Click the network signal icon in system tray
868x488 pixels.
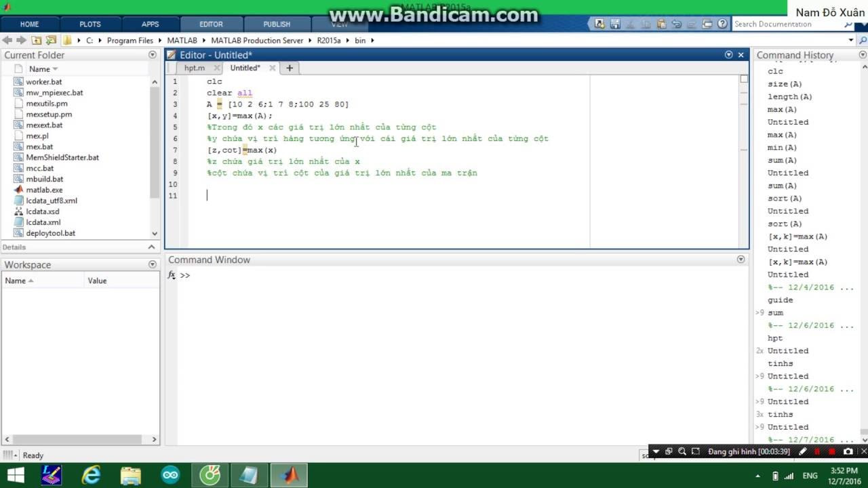coord(789,476)
